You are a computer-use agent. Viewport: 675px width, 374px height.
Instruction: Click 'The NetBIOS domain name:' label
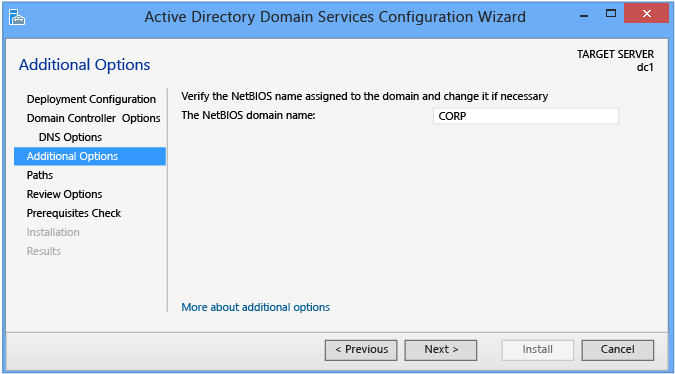click(248, 115)
